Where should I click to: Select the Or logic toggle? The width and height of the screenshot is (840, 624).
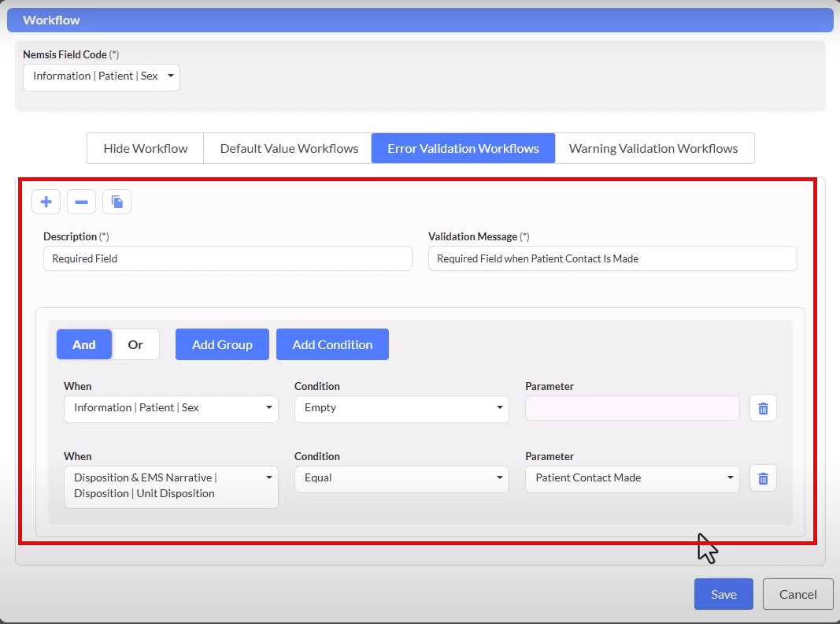click(135, 344)
